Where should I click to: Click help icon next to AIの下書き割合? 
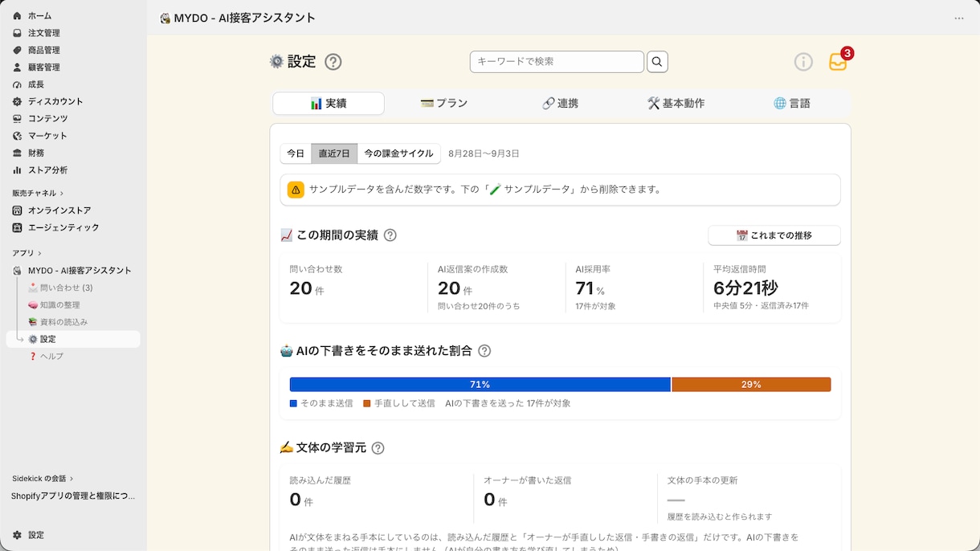pos(484,351)
